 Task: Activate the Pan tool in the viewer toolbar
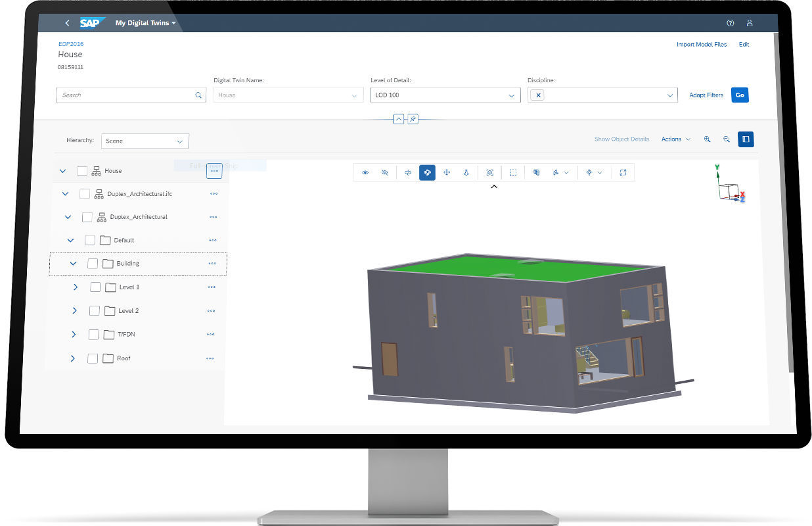click(446, 172)
